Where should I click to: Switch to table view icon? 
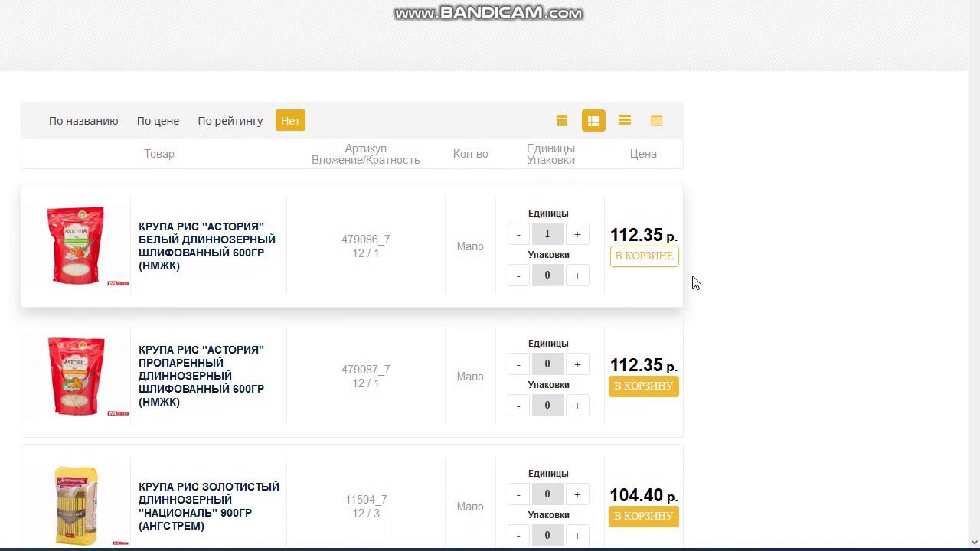[656, 120]
